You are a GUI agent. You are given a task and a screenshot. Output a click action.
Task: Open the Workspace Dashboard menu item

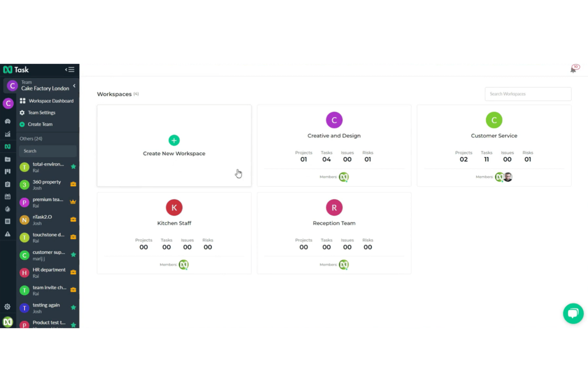pyautogui.click(x=47, y=101)
